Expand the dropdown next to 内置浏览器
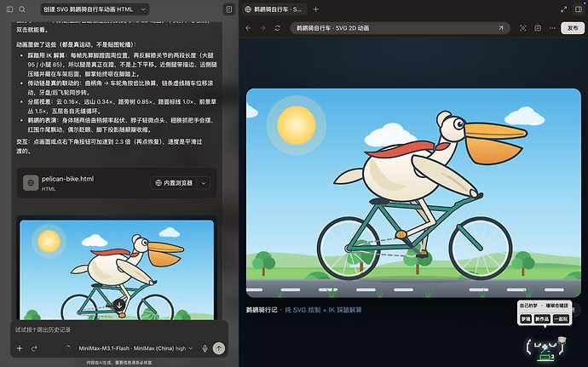 204,183
